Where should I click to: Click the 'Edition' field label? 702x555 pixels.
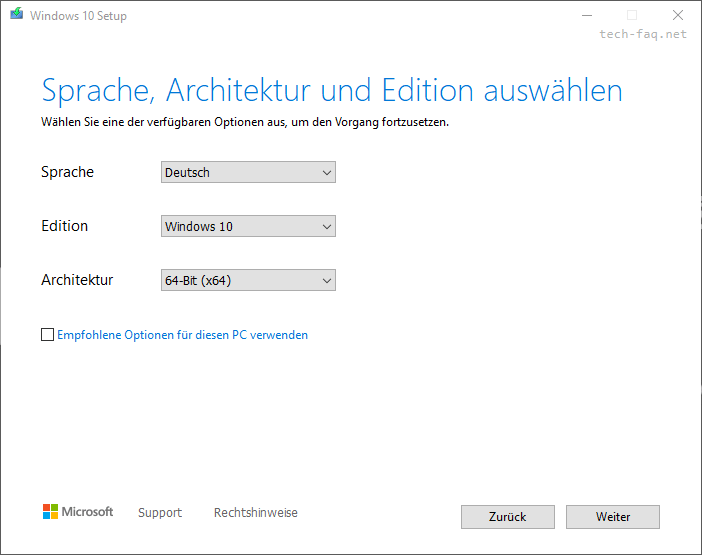click(64, 226)
